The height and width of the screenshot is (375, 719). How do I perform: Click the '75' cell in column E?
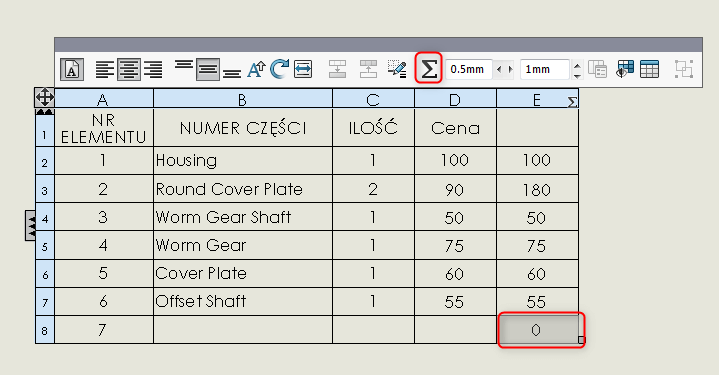[x=537, y=245]
